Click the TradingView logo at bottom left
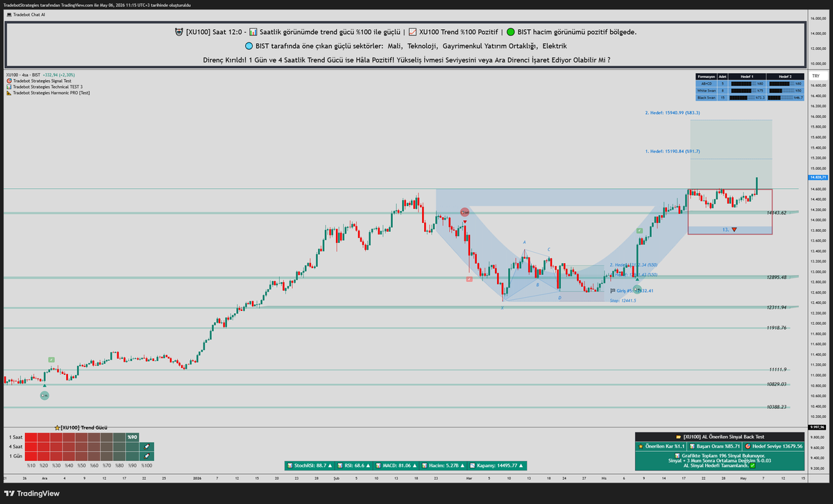833x504 pixels. tap(32, 494)
